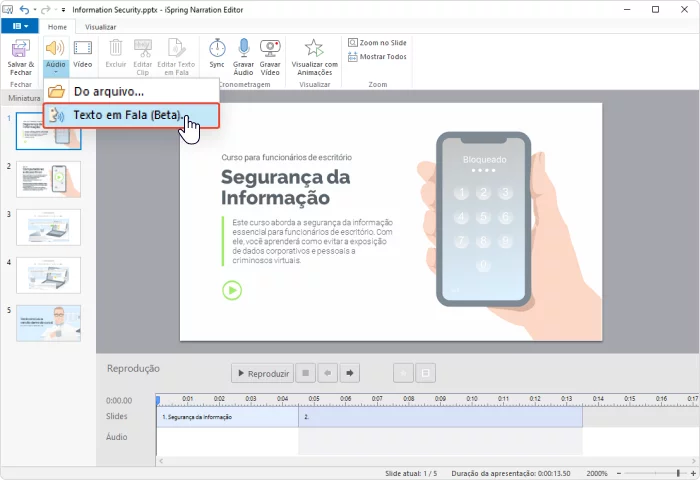This screenshot has height=480, width=700.
Task: Click Segurança da Informação slide block in timeline
Action: tap(227, 416)
